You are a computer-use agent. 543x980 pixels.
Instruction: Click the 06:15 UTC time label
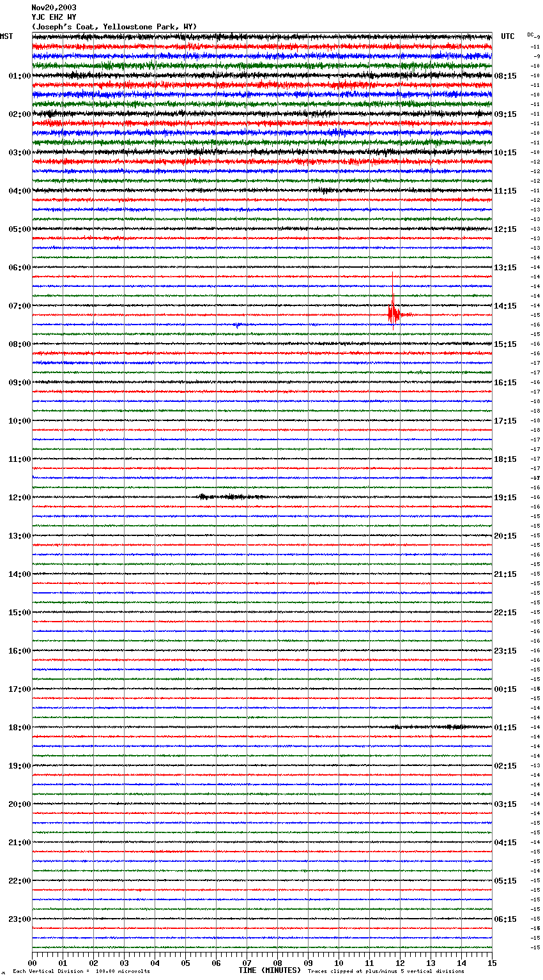505,919
